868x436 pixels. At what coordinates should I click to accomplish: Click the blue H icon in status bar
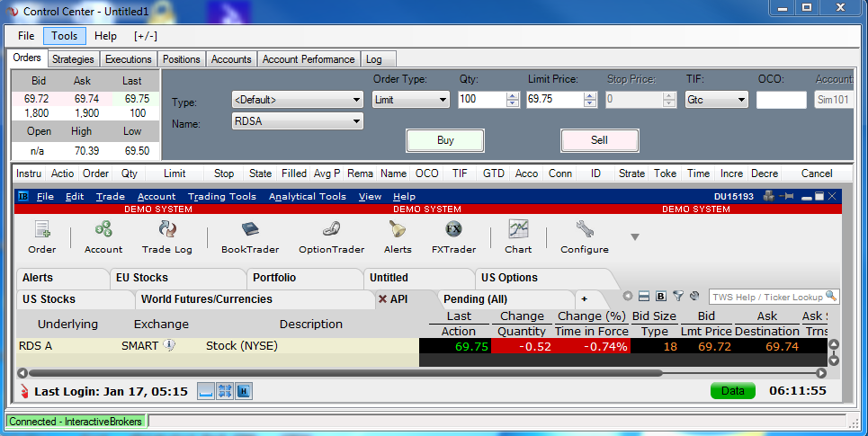(244, 392)
